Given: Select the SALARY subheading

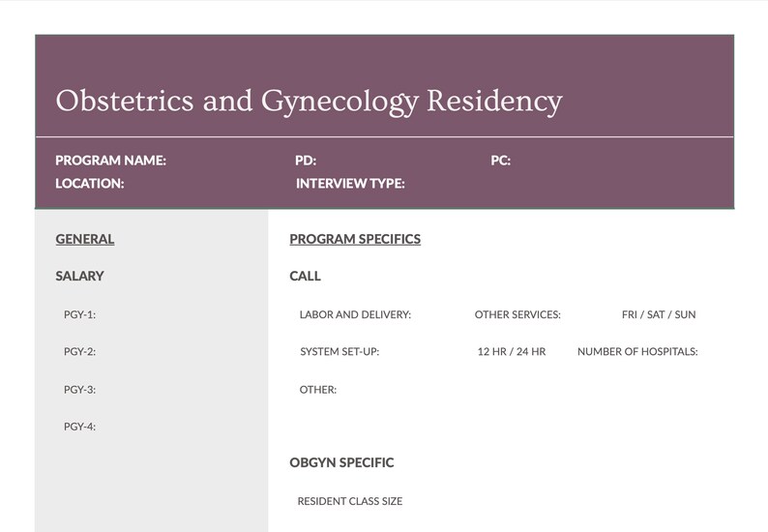Looking at the screenshot, I should (x=79, y=276).
